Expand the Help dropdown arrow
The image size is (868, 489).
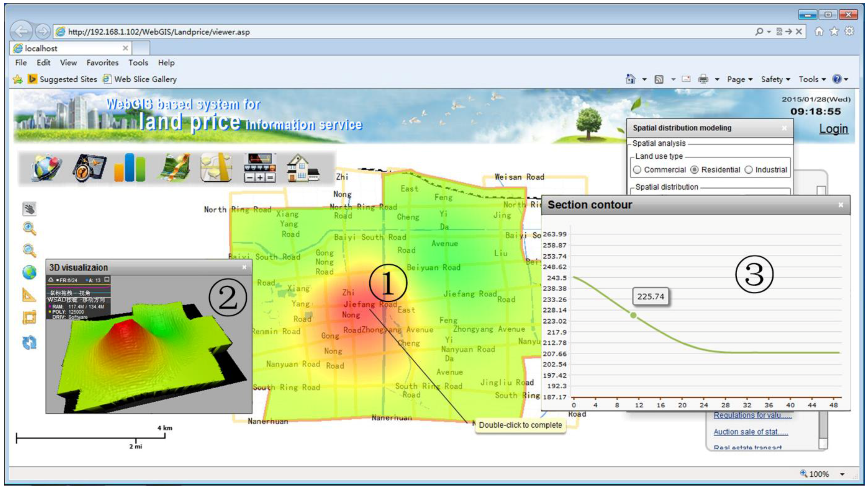click(846, 80)
